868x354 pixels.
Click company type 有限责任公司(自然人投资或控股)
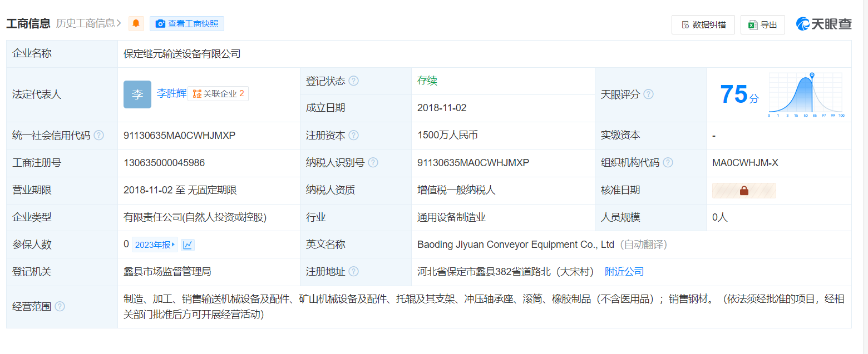(195, 217)
